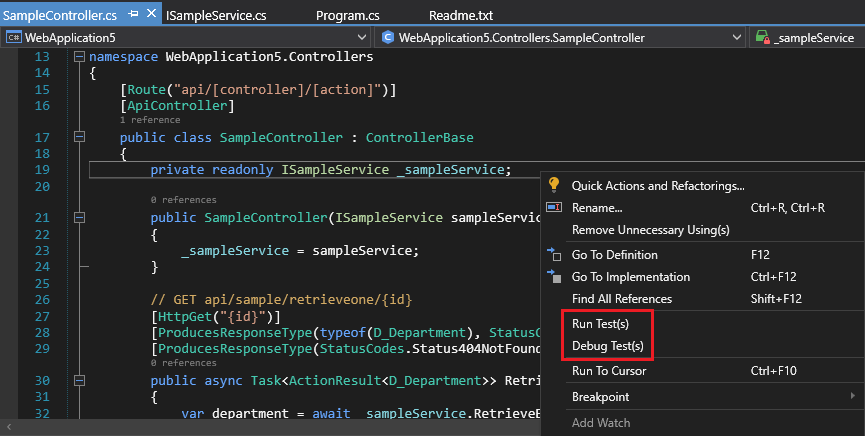865x436 pixels.
Task: Click the _sampleService field lock icon
Action: (x=762, y=38)
